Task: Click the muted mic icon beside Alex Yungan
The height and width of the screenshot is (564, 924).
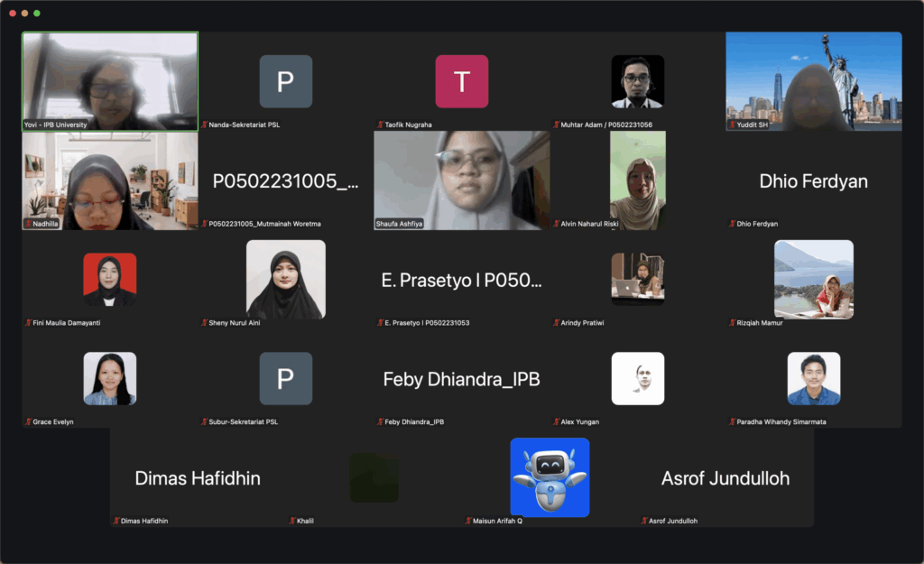Action: point(557,421)
